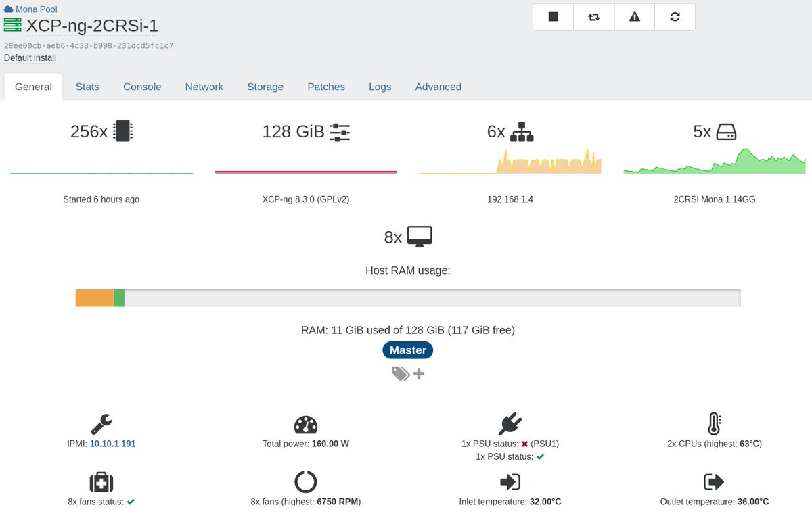Click the CPU temperature thermometer icon
The image size is (812, 520).
tap(715, 424)
